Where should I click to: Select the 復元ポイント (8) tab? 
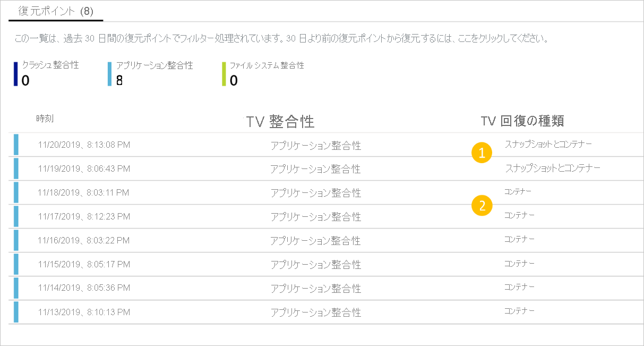[56, 11]
